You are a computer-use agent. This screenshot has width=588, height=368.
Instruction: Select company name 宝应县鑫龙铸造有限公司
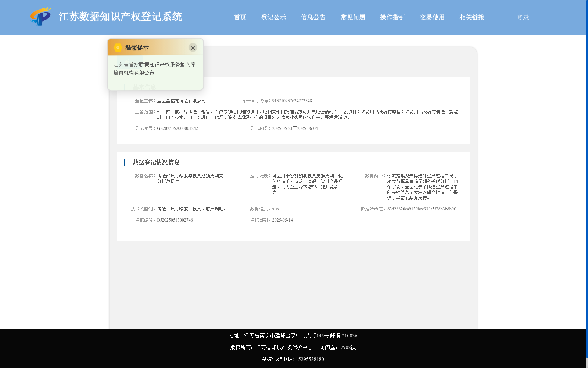coord(181,101)
